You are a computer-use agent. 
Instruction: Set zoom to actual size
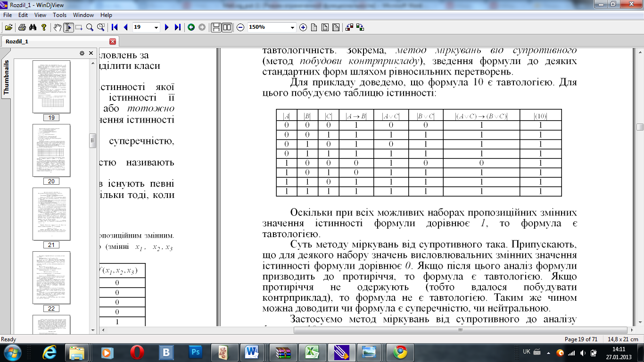[x=314, y=27]
